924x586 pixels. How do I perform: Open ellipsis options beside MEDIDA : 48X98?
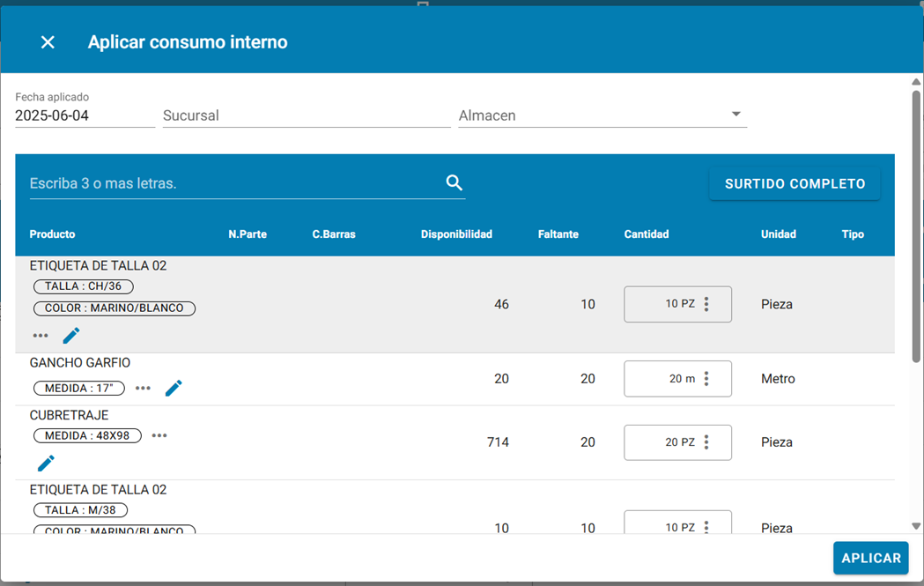[x=159, y=435]
